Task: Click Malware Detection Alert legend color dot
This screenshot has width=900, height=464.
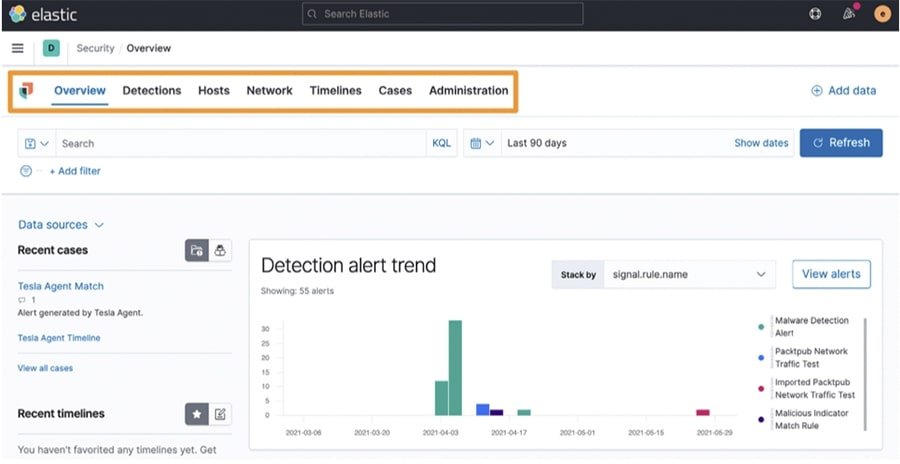Action: coord(761,327)
